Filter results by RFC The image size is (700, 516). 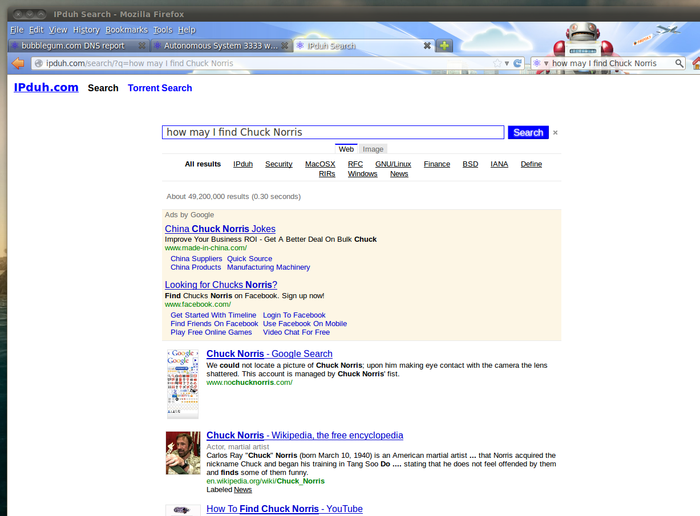click(355, 164)
